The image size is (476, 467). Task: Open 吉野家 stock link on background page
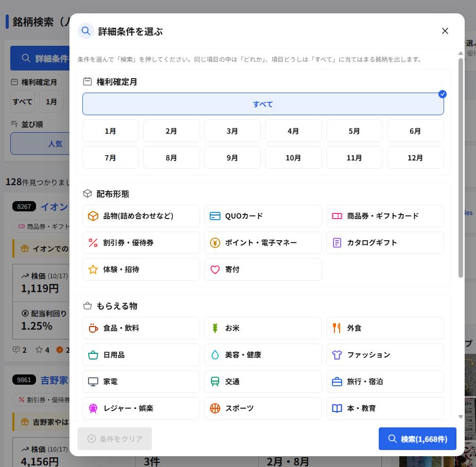pyautogui.click(x=55, y=380)
